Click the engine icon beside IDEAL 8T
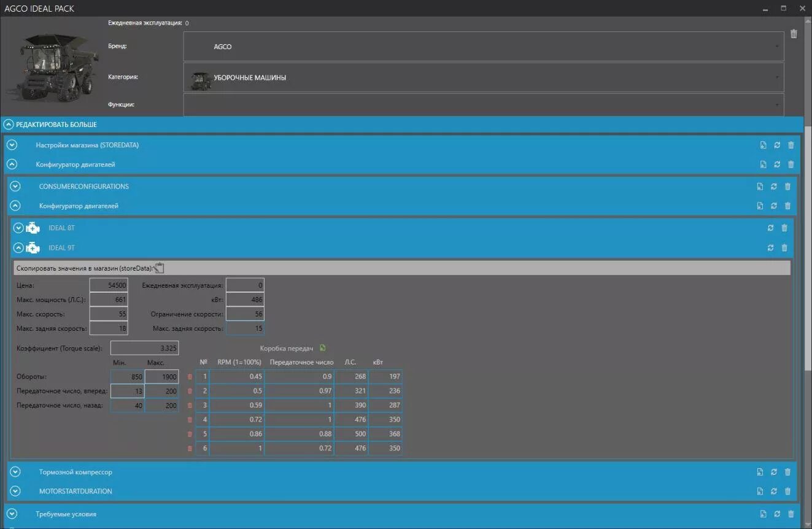 click(33, 228)
